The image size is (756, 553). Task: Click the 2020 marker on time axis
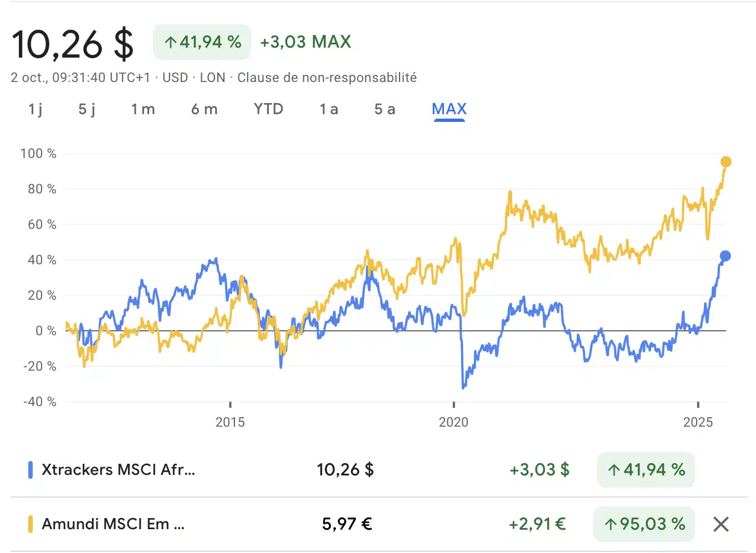click(x=453, y=422)
